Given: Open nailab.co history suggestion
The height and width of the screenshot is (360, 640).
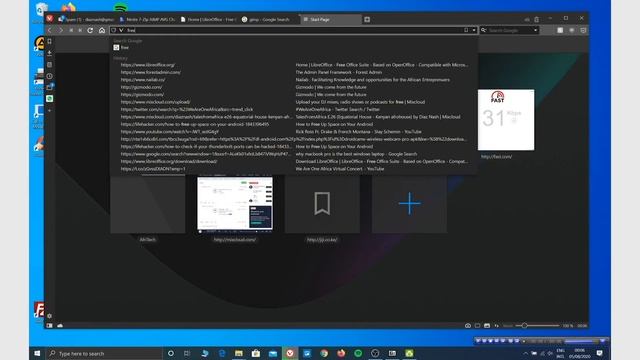Looking at the screenshot, I should click(x=143, y=80).
